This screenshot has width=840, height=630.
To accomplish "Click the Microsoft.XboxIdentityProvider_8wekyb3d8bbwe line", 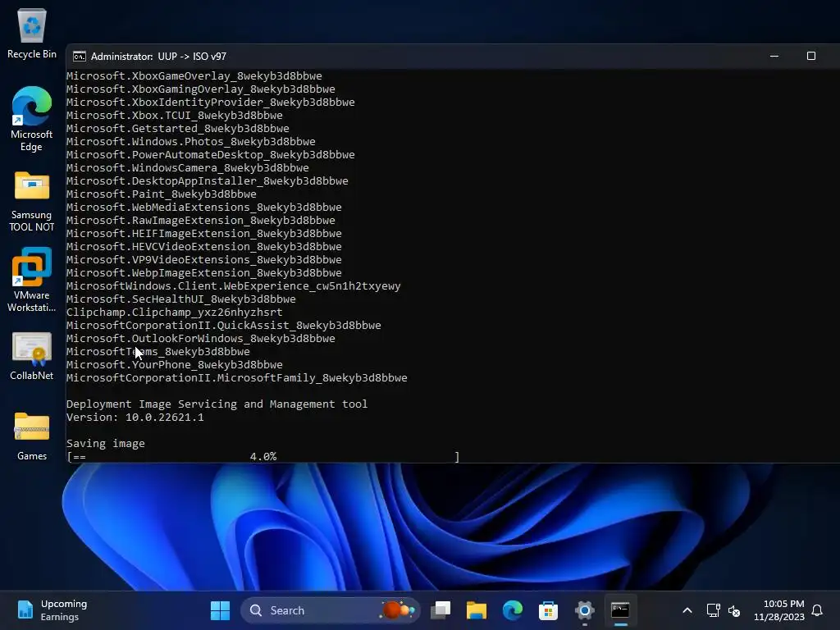I will (211, 103).
